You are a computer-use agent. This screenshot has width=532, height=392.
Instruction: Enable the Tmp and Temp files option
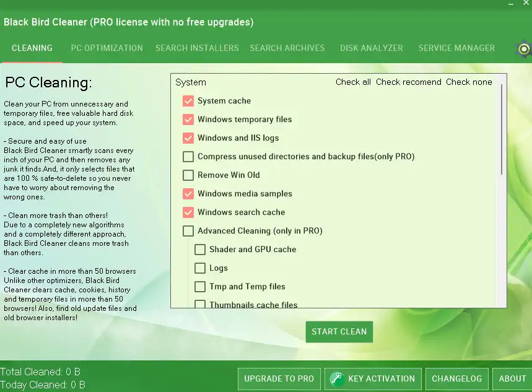click(200, 287)
